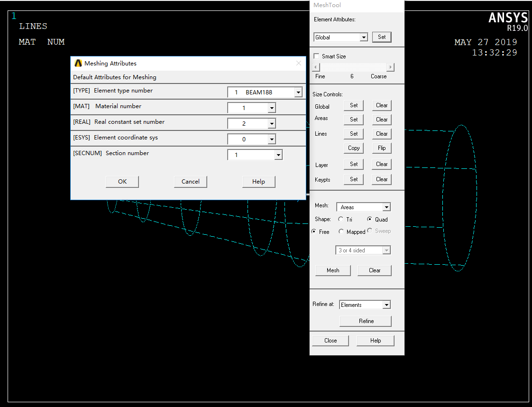Click Clear for Keypts size control
This screenshot has height=407, width=532.
point(382,179)
